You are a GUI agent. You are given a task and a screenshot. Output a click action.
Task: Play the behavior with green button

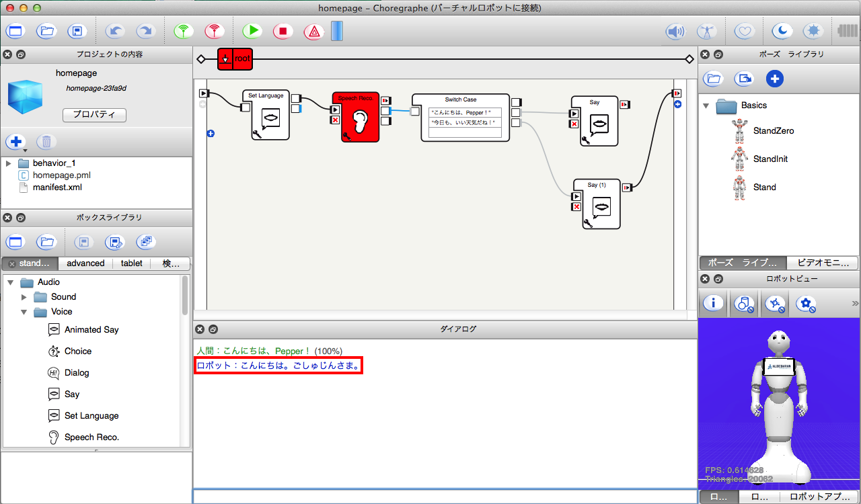pyautogui.click(x=252, y=31)
